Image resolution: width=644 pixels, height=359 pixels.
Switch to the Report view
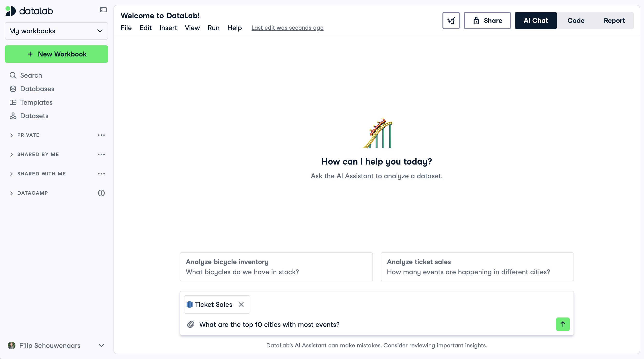(x=614, y=21)
